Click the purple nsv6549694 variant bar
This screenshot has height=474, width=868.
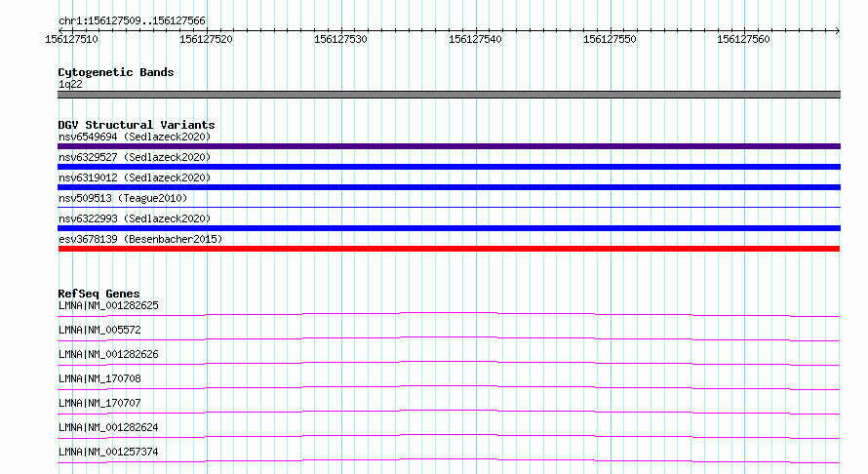449,146
